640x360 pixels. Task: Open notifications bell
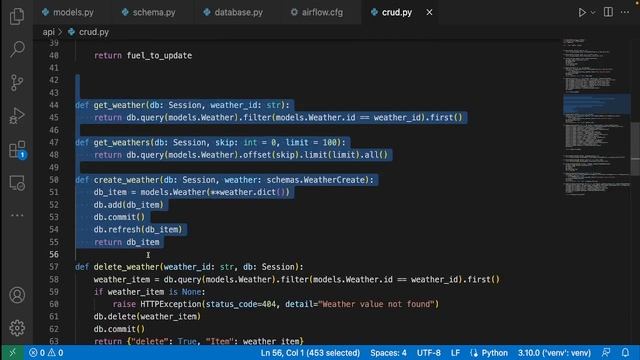625,352
